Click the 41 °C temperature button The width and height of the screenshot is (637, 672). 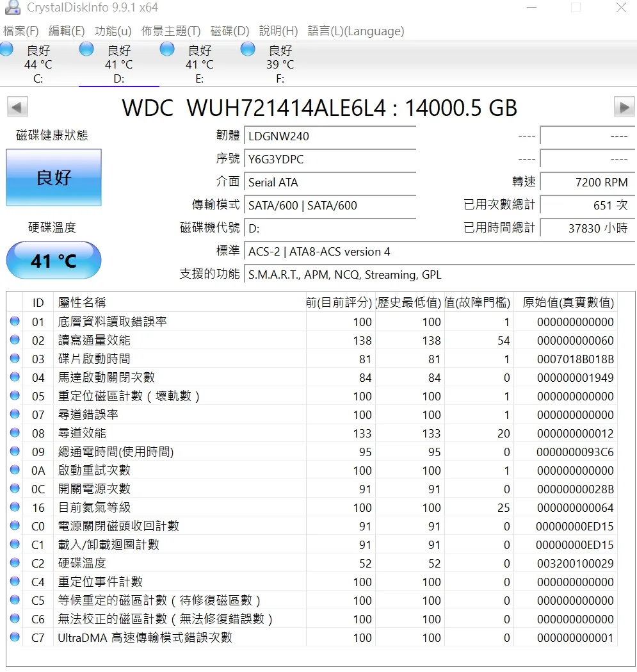pos(54,261)
